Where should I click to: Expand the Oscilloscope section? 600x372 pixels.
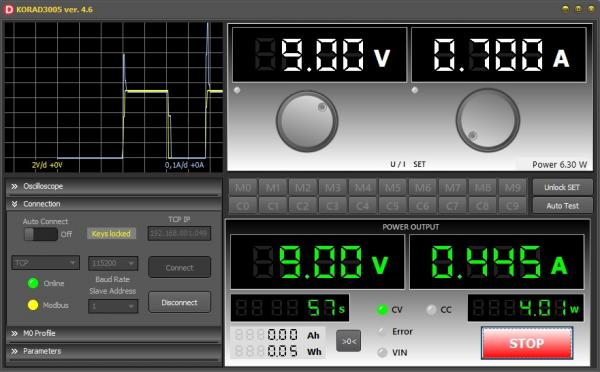click(114, 186)
